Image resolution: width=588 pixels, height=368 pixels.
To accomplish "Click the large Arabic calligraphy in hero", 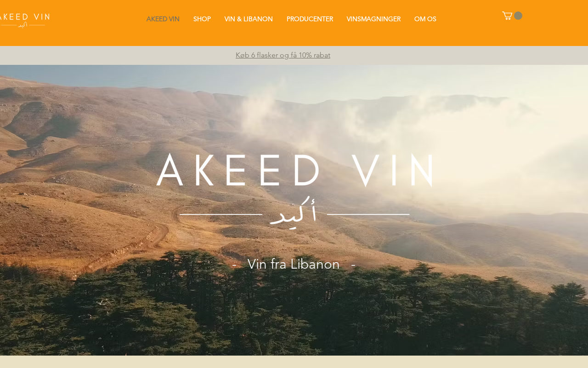I will click(x=294, y=211).
